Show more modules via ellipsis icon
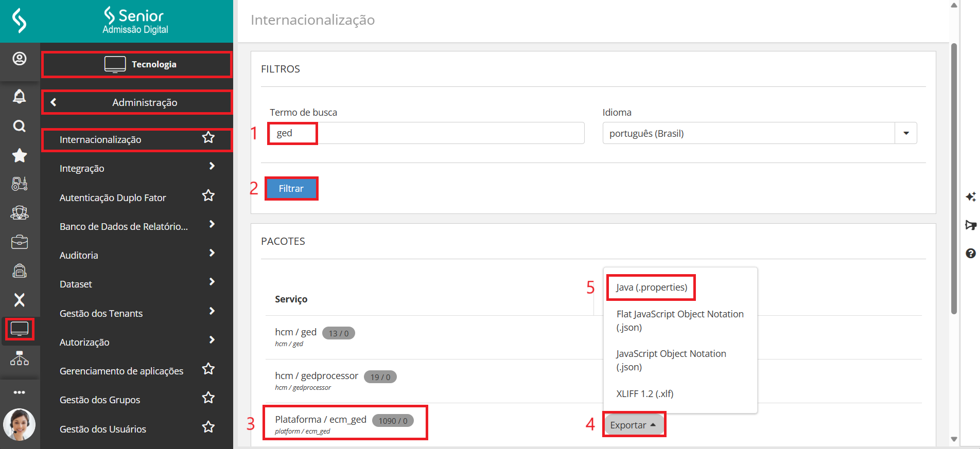The height and width of the screenshot is (449, 980). (x=20, y=392)
